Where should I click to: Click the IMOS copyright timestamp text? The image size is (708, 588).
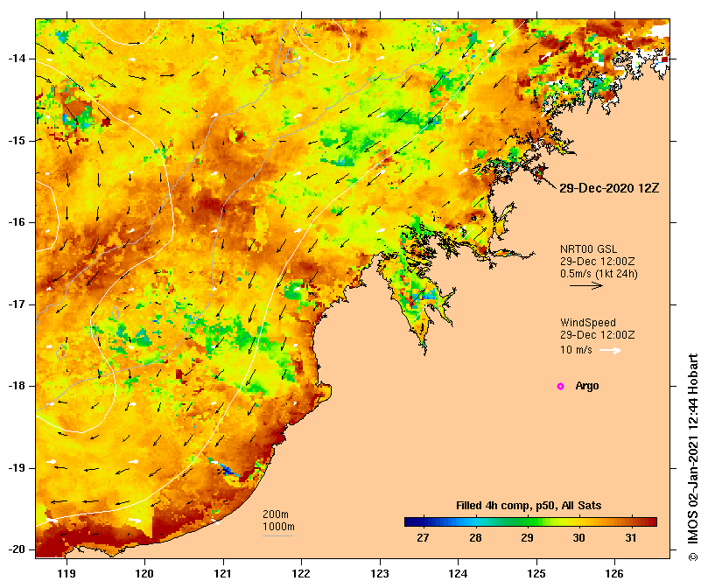click(x=693, y=457)
